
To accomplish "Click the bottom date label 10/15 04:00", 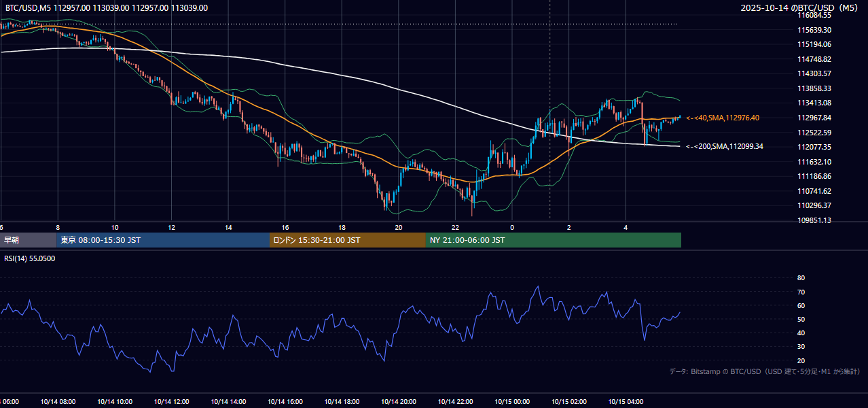I will point(626,402).
